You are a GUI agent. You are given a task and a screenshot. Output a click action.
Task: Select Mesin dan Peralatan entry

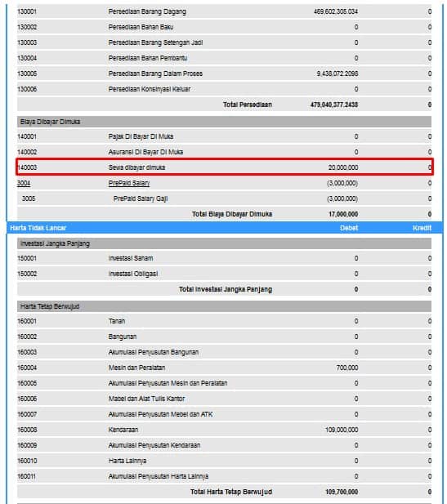pos(137,368)
